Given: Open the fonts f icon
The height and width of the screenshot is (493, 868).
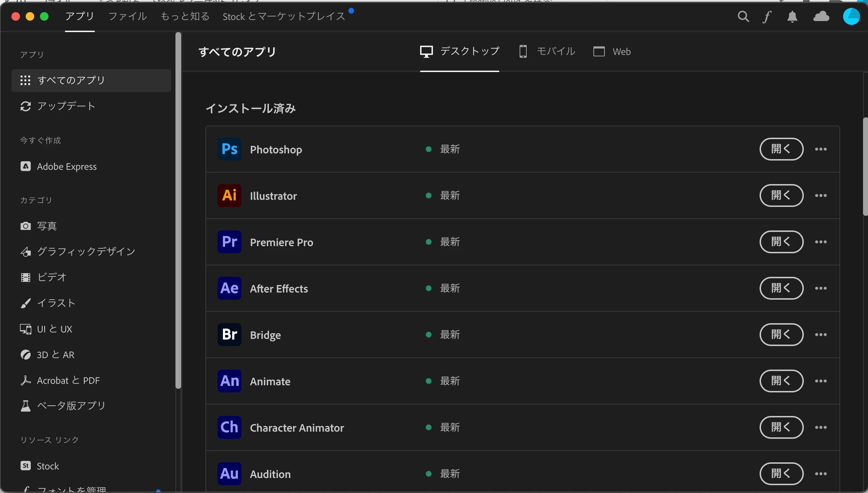Looking at the screenshot, I should pyautogui.click(x=767, y=16).
